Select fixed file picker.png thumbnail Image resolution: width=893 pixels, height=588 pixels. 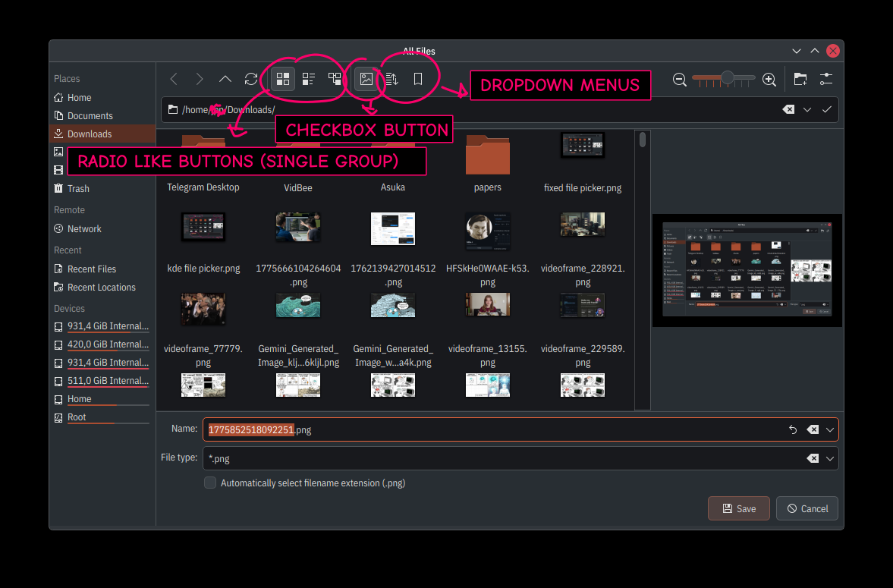pos(583,145)
